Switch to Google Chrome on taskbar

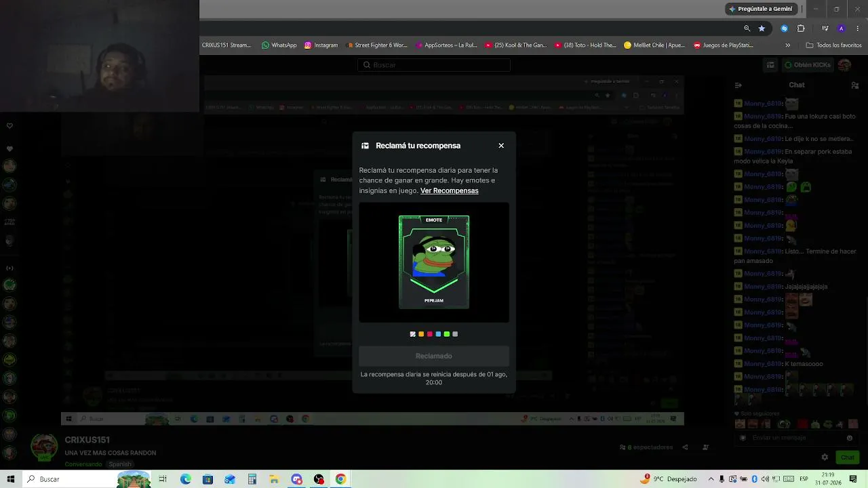pos(340,479)
